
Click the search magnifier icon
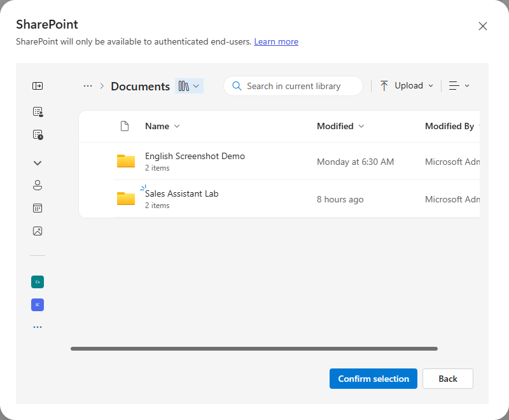point(237,86)
